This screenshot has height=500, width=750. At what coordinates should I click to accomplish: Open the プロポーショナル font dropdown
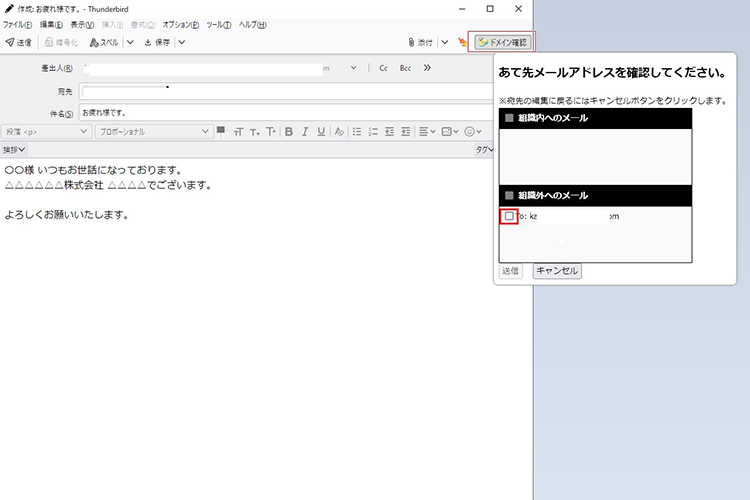point(153,131)
